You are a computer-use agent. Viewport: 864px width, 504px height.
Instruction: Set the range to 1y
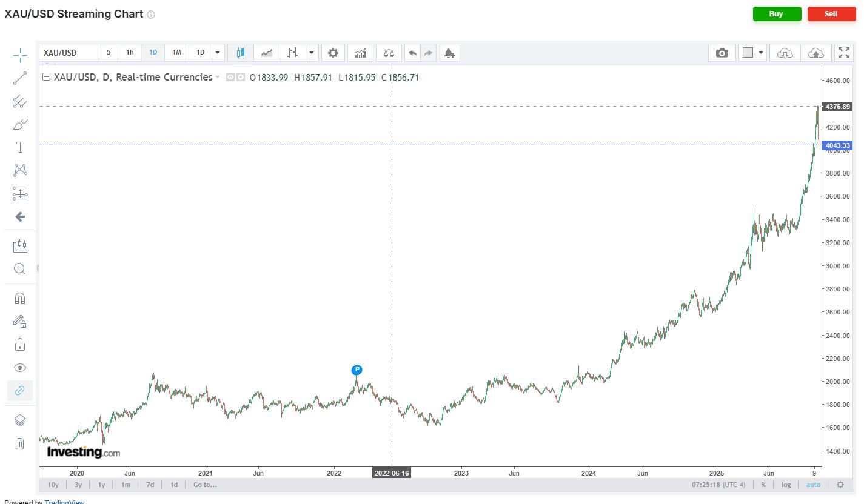pos(102,485)
